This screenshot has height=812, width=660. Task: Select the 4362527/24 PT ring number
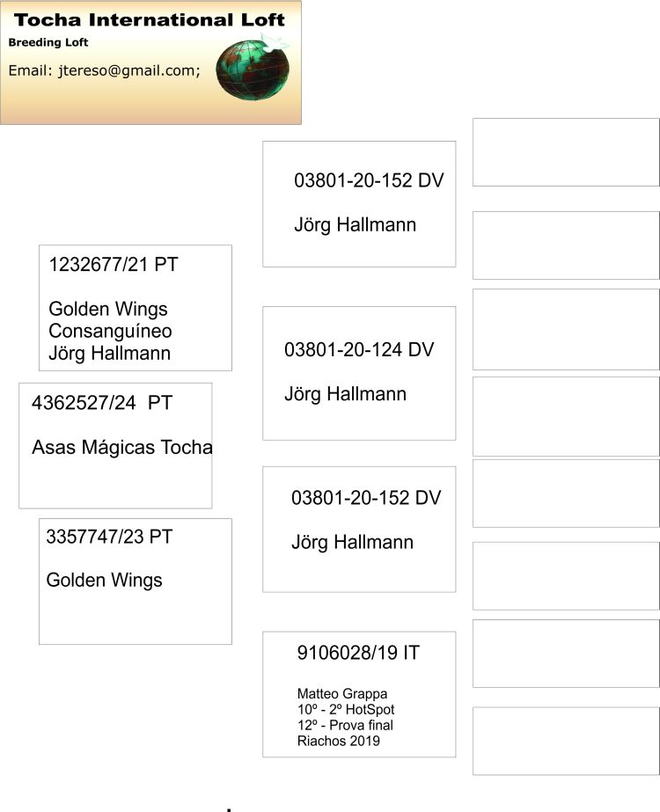[x=101, y=403]
